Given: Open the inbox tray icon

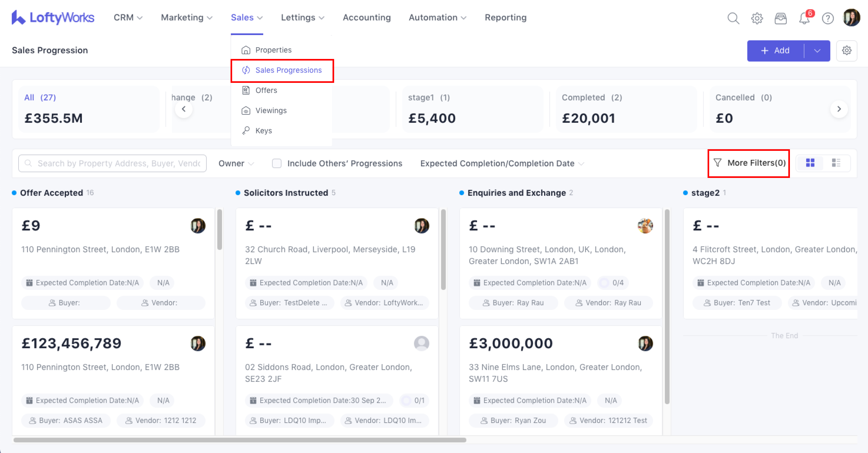Looking at the screenshot, I should (x=780, y=18).
